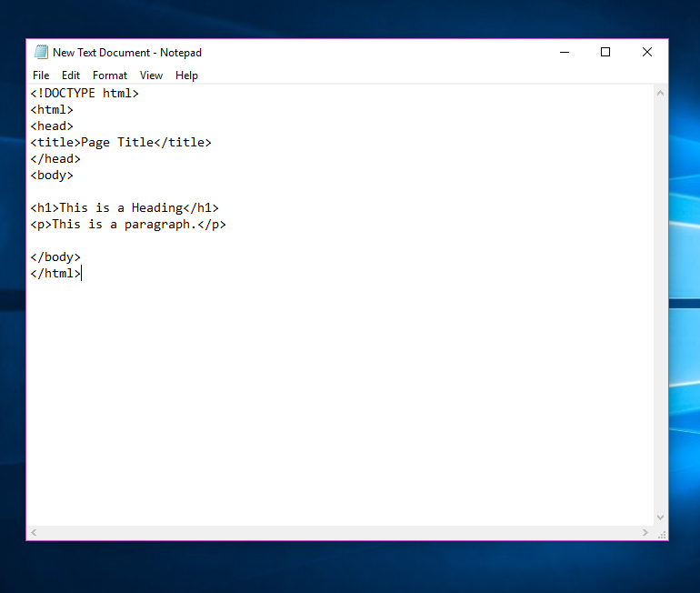Click on the '<head>' opening tag line
Image resolution: width=700 pixels, height=593 pixels.
[52, 126]
